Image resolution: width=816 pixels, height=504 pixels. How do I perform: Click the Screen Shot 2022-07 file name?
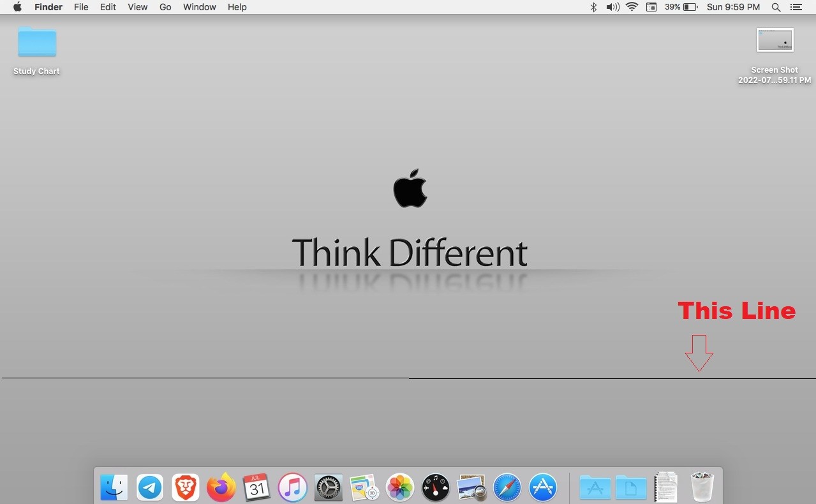(775, 75)
